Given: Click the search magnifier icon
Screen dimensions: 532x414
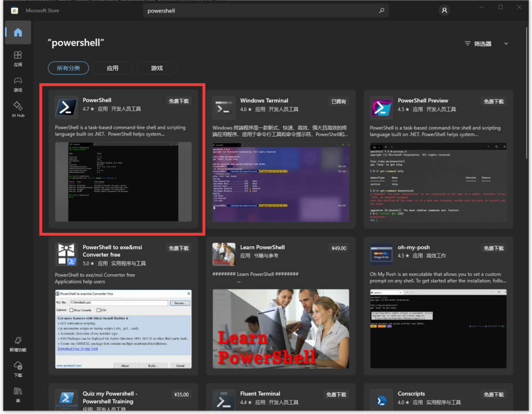Looking at the screenshot, I should pos(382,10).
